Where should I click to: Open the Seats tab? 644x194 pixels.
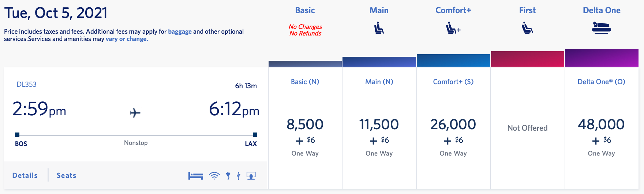coord(67,175)
